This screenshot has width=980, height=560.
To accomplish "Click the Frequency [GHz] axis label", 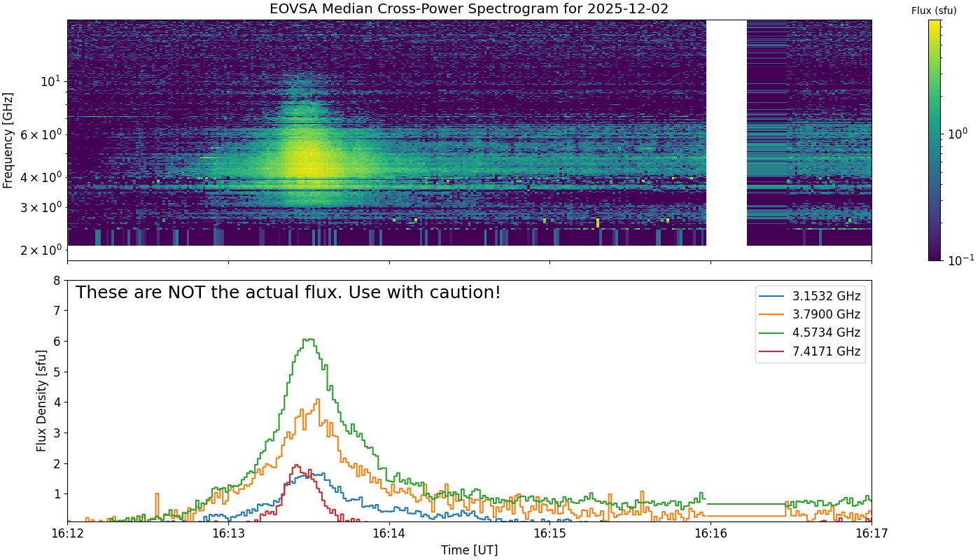I will tap(8, 140).
